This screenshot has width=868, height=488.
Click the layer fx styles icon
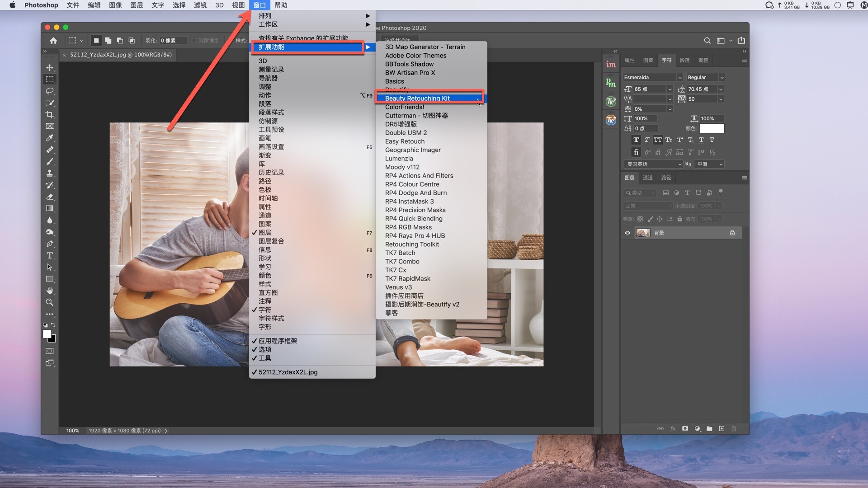coord(673,428)
